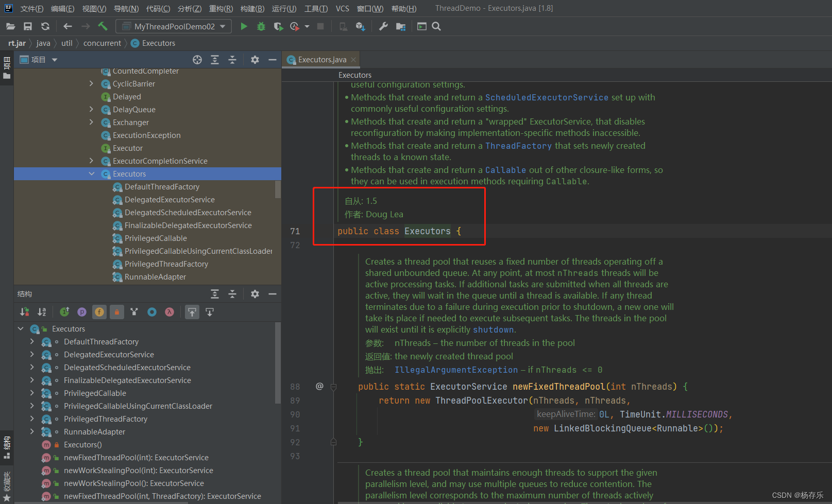Open Search Everywhere magnifier icon
832x504 pixels.
tap(436, 26)
